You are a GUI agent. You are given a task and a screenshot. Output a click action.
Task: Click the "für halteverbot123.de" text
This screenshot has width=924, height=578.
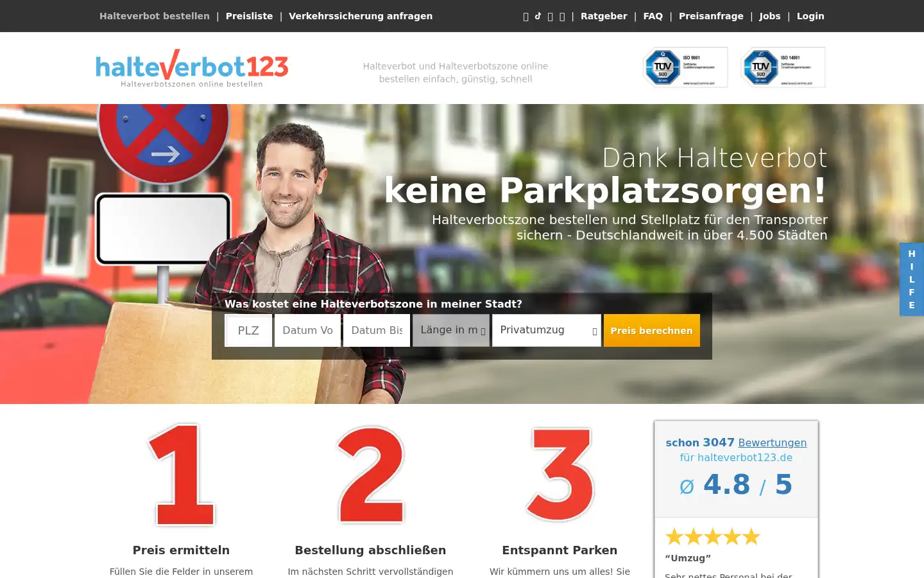(x=736, y=457)
